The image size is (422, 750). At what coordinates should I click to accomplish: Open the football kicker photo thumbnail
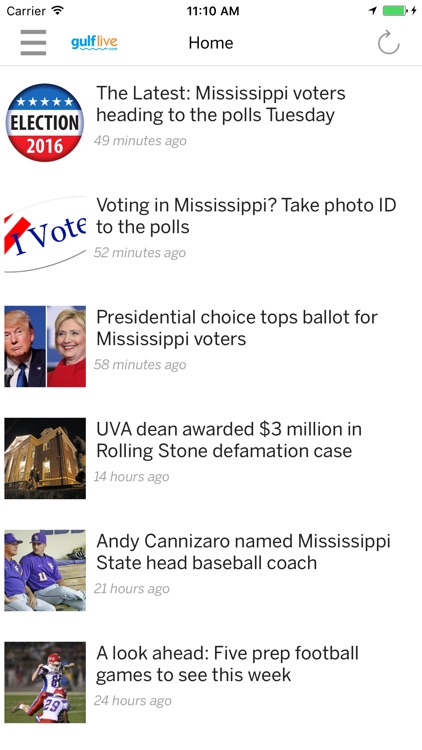[x=45, y=682]
